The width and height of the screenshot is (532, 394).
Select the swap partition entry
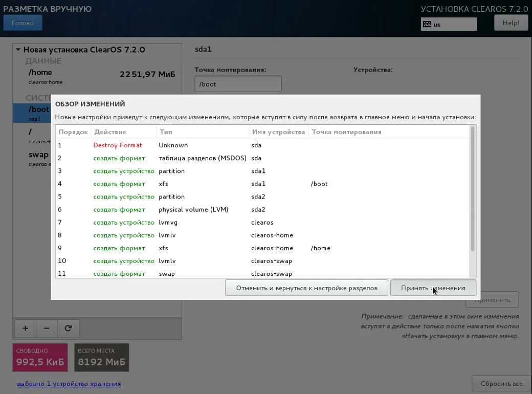click(32, 159)
